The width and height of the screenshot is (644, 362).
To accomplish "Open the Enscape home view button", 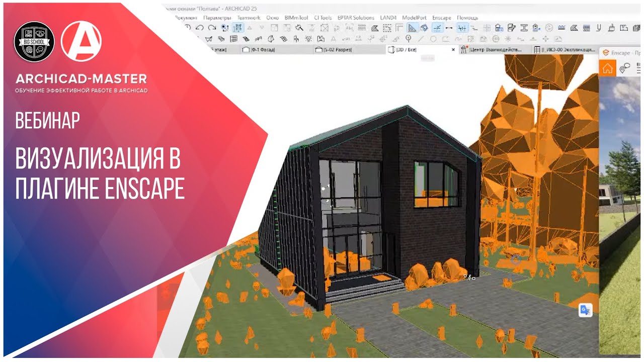I will tap(608, 68).
